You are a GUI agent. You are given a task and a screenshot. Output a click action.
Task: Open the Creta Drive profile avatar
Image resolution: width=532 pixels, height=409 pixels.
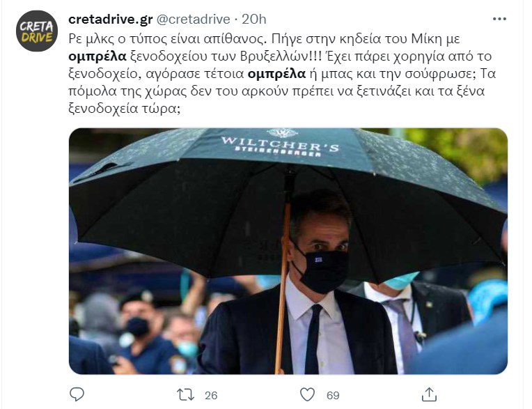coord(37,31)
